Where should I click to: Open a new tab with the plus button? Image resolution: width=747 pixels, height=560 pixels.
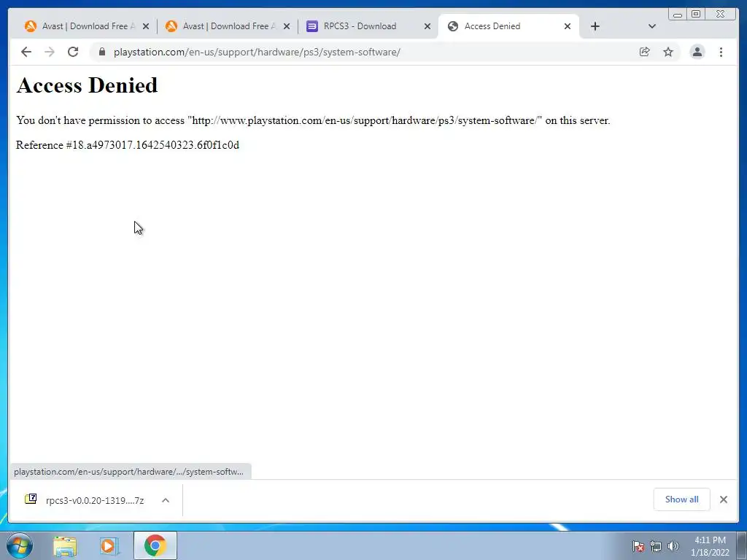pyautogui.click(x=595, y=26)
